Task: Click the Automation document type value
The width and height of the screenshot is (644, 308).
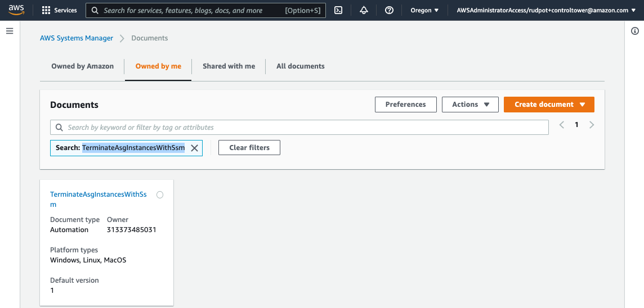Action: coord(69,230)
